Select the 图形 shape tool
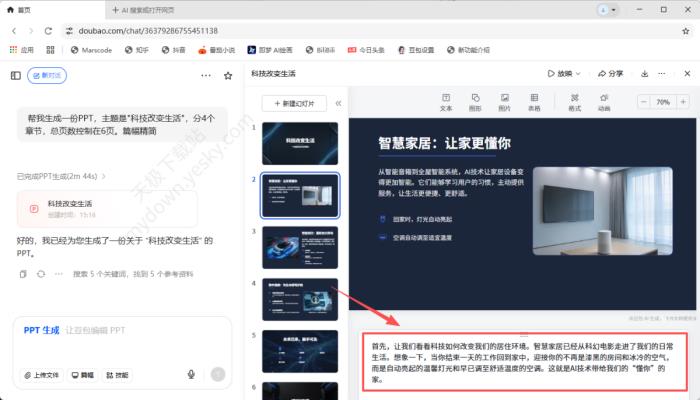 click(x=475, y=101)
